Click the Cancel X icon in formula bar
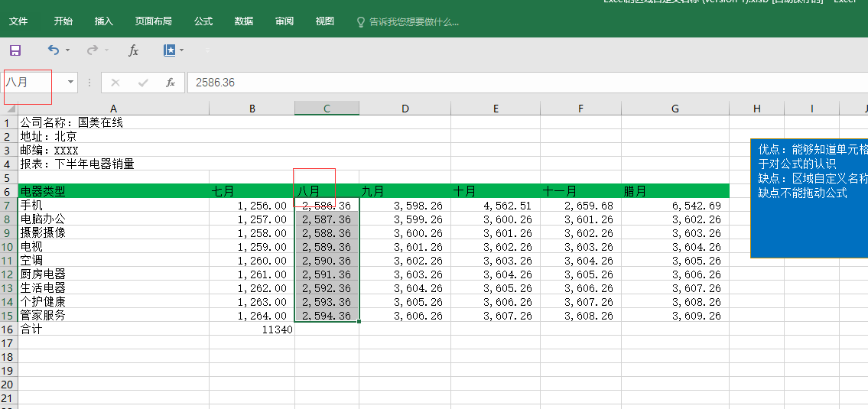 coord(115,83)
